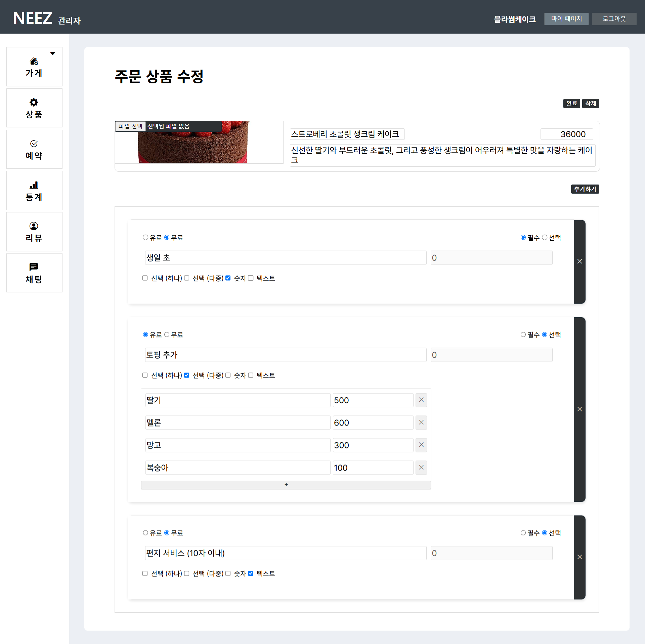This screenshot has width=645, height=644.
Task: Uncheck 선택 (다중) in 토핑 추가 option
Action: point(186,375)
